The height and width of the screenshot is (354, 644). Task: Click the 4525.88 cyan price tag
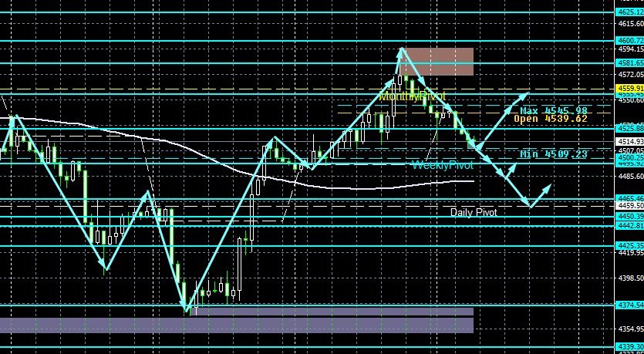click(630, 129)
